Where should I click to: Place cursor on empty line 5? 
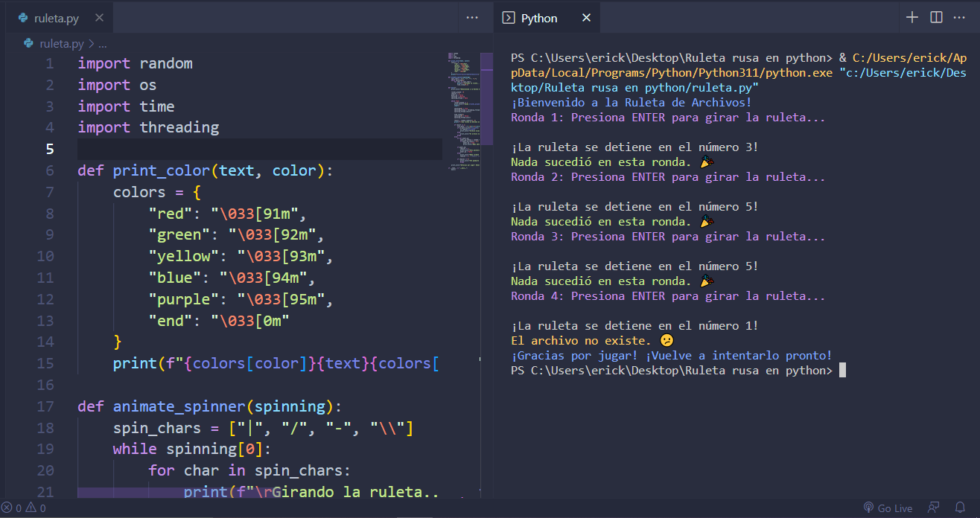click(259, 149)
